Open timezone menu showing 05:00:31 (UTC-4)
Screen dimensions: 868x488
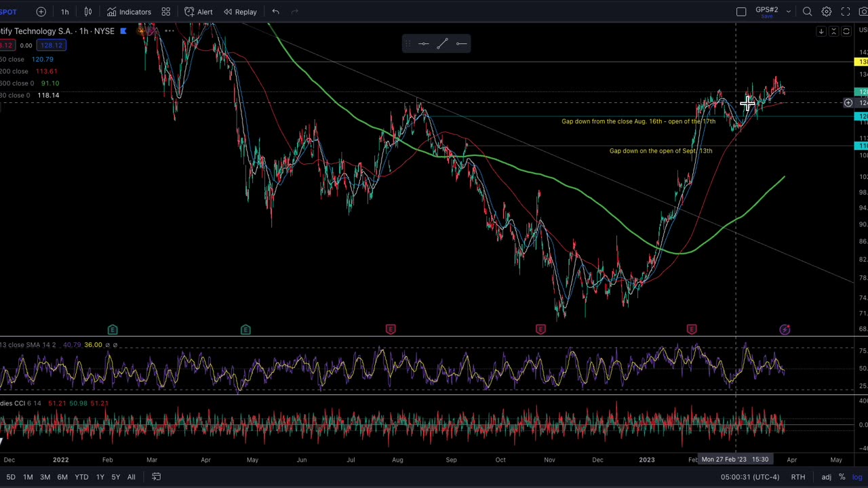[x=750, y=477]
